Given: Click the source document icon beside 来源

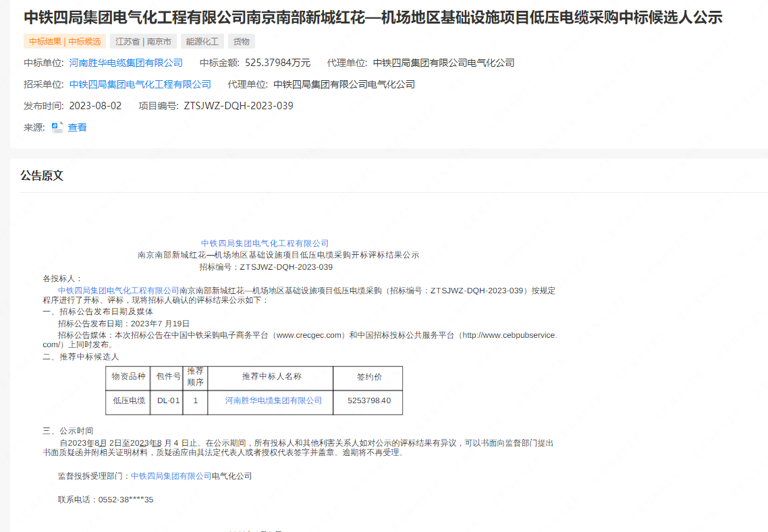Looking at the screenshot, I should click(57, 127).
